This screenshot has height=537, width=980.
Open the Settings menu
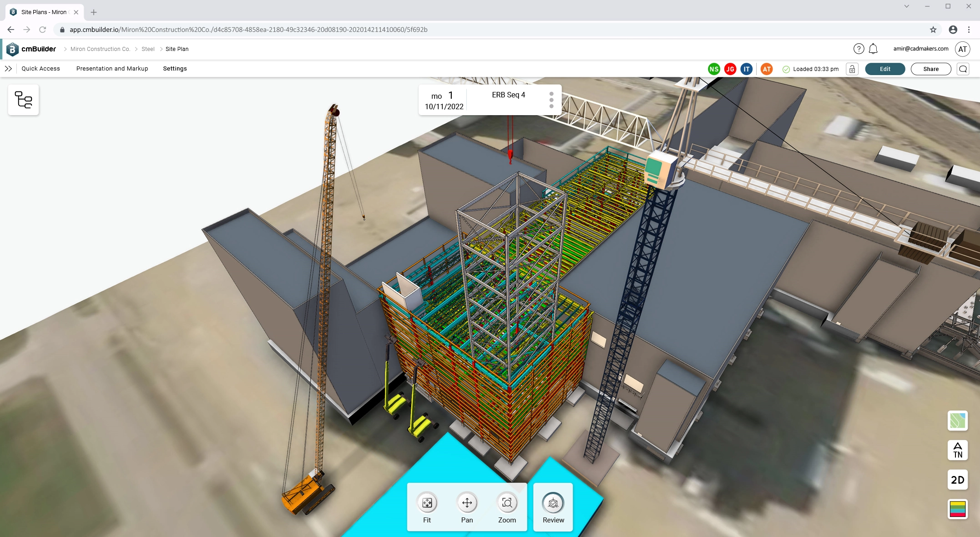coord(175,69)
